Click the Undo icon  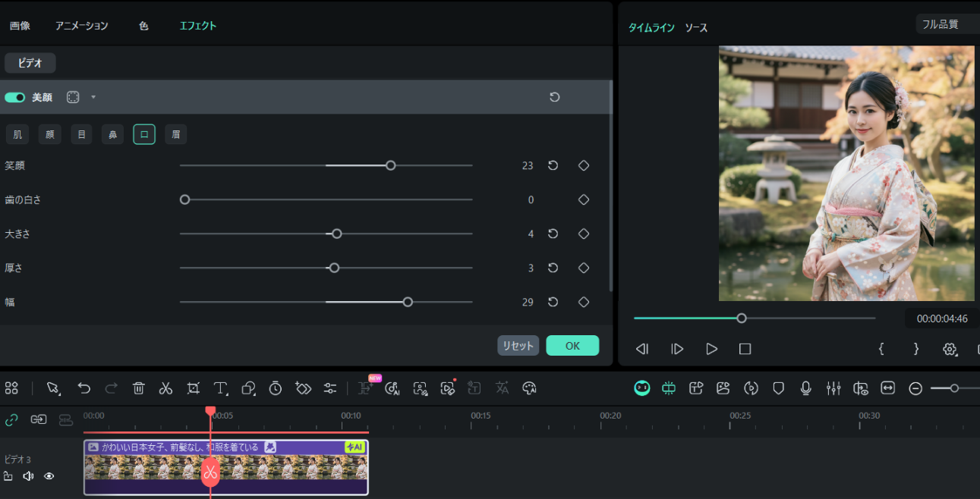pos(84,388)
